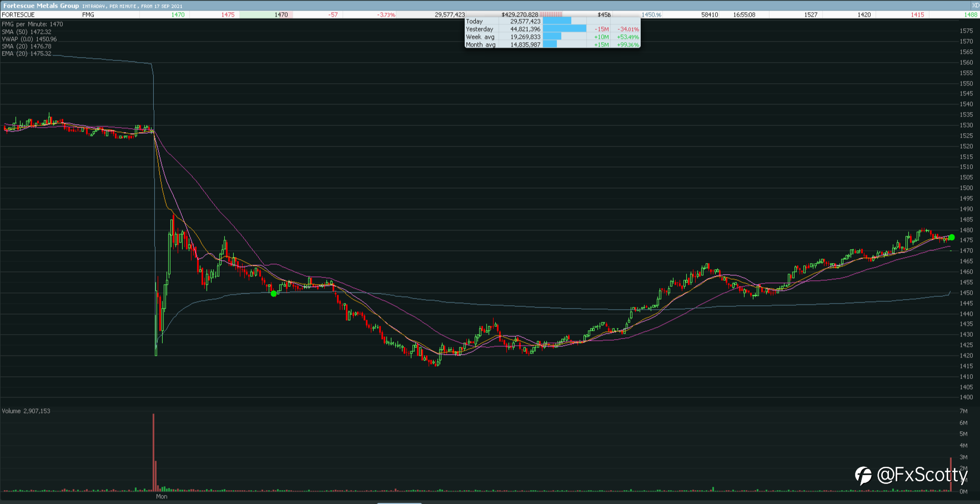980x504 pixels.
Task: Click the green 1488 value at row end
Action: pyautogui.click(x=971, y=14)
